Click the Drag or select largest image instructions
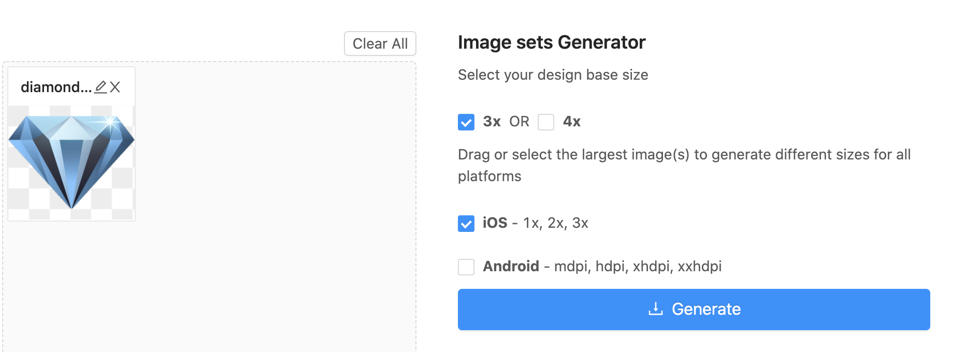Image resolution: width=980 pixels, height=352 pixels. (684, 155)
